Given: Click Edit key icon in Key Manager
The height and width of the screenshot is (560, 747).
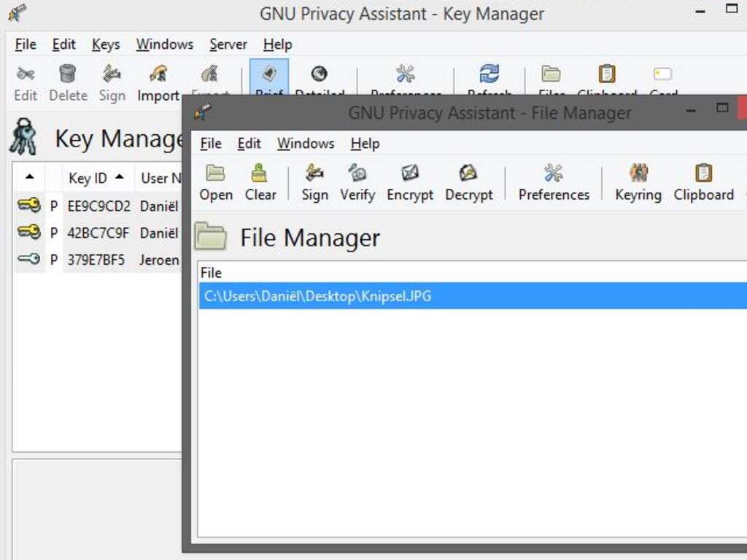Looking at the screenshot, I should tap(26, 83).
